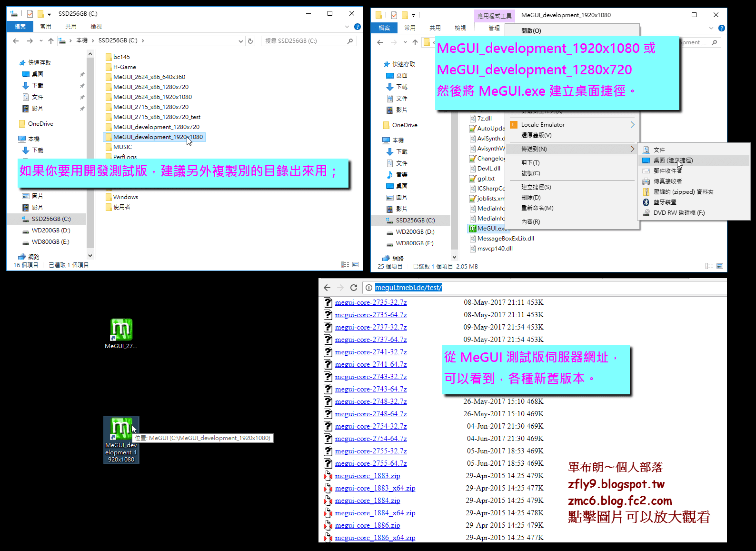Switch to 常用 tab in left Explorer
Viewport: 756px width, 551px height.
pos(46,27)
